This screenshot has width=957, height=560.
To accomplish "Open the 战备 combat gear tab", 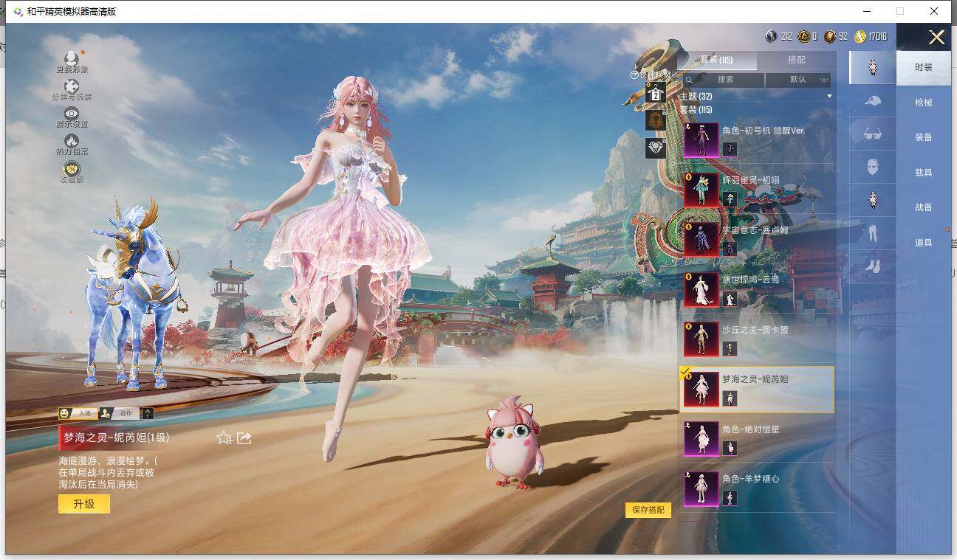I will [x=924, y=207].
